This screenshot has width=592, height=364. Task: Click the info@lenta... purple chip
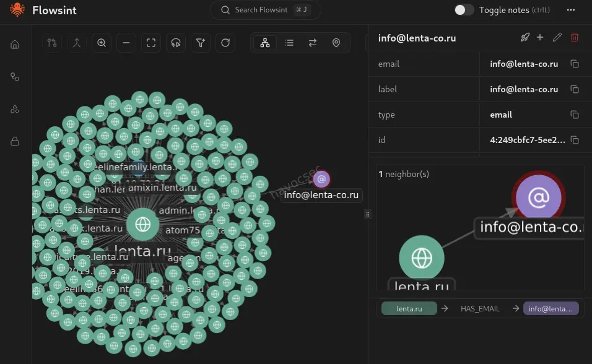coord(551,308)
